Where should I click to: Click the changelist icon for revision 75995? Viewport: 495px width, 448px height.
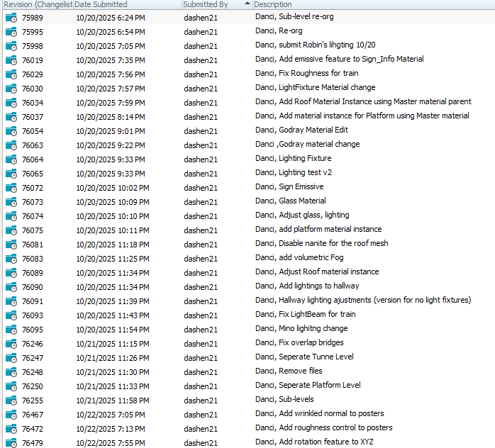pos(11,32)
